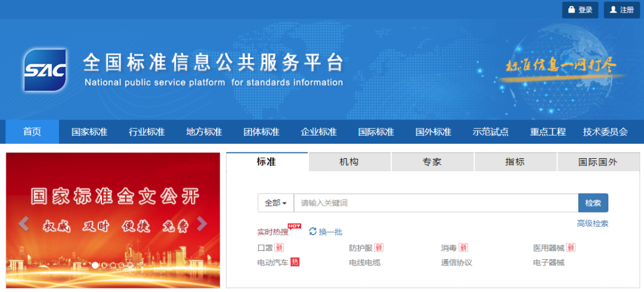
Task: Open 国外标准 navigation item
Action: tap(434, 132)
